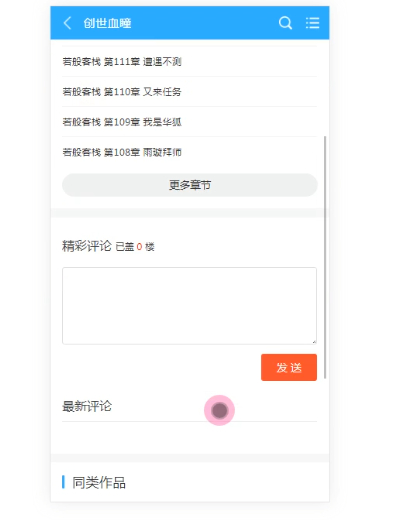Select the 最新评论 section heading
The height and width of the screenshot is (520, 410).
[x=87, y=406]
